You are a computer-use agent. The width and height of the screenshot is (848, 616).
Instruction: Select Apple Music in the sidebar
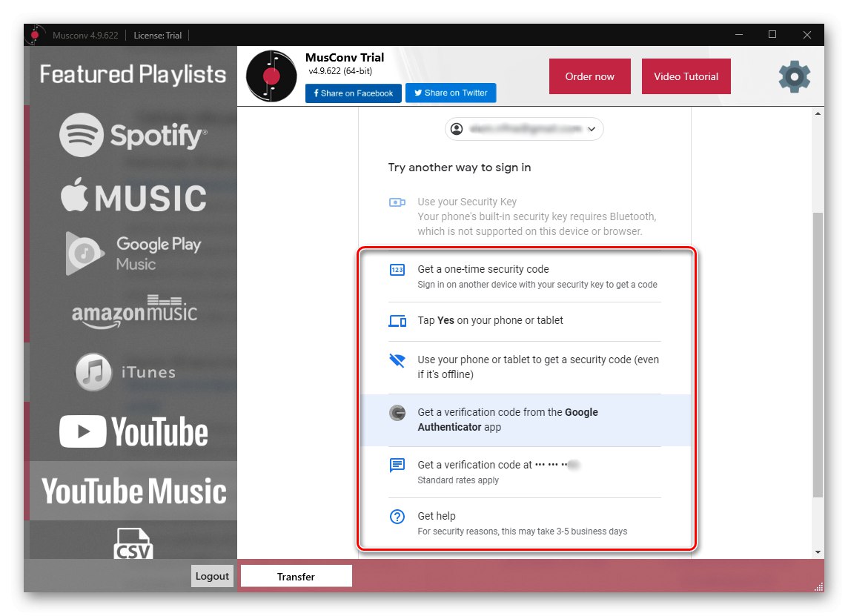(133, 196)
